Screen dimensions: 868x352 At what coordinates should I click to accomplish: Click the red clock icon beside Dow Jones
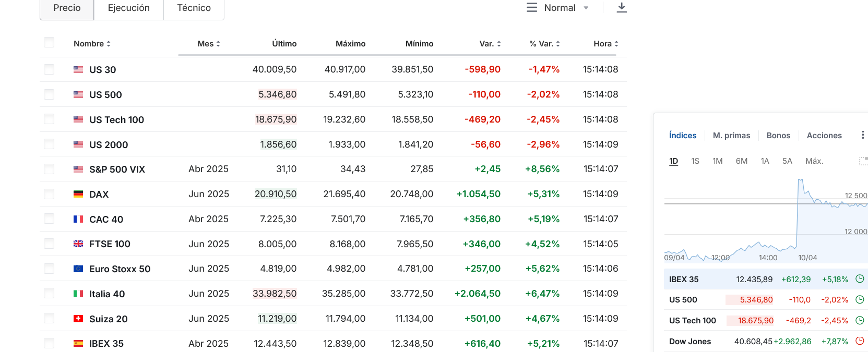[x=860, y=341]
